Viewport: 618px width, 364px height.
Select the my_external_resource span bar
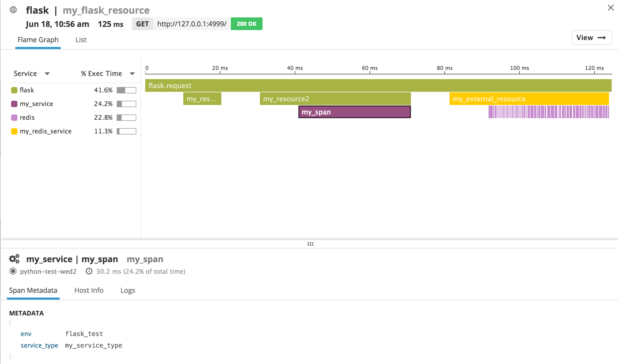coord(529,99)
